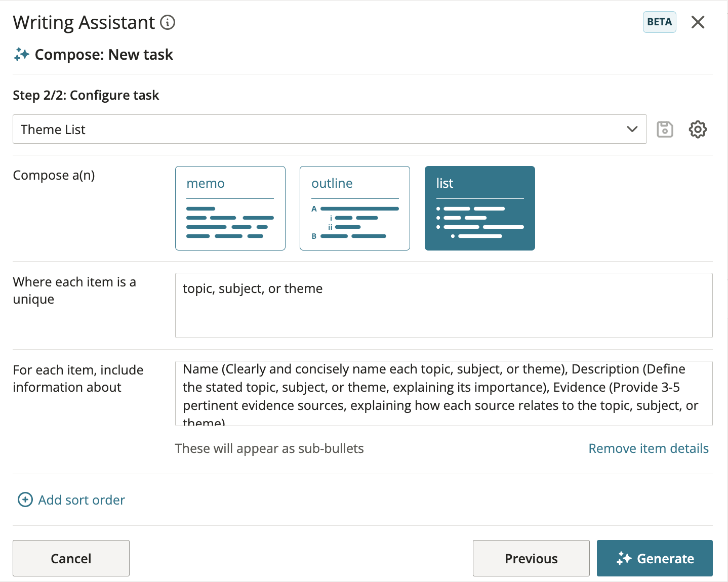Click the Generate button
Screen dimensions: 728x582
(x=655, y=558)
